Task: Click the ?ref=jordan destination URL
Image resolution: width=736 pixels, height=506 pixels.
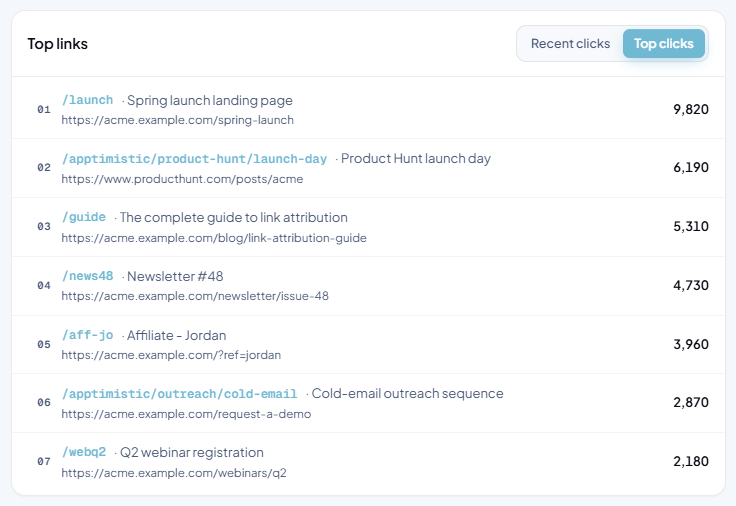Action: [x=171, y=355]
